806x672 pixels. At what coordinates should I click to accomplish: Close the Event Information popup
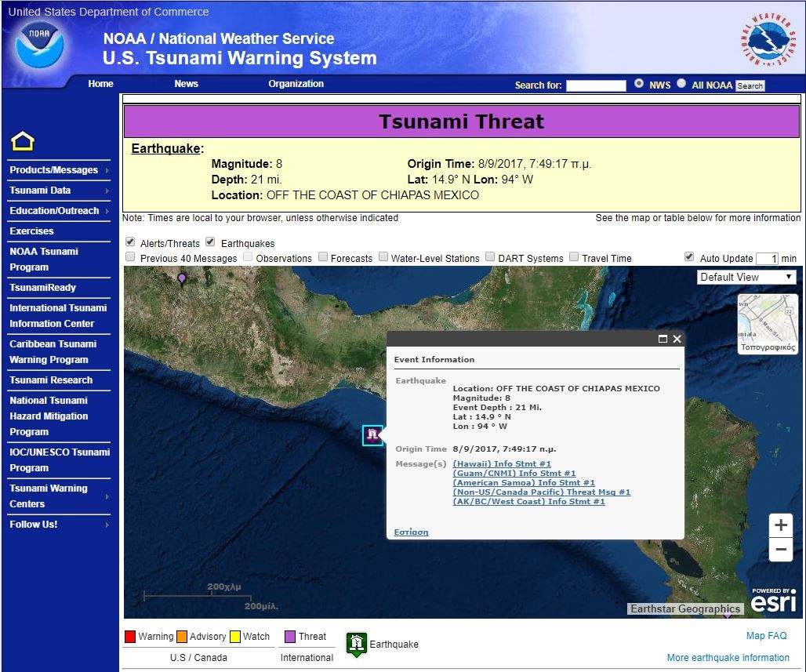[677, 339]
